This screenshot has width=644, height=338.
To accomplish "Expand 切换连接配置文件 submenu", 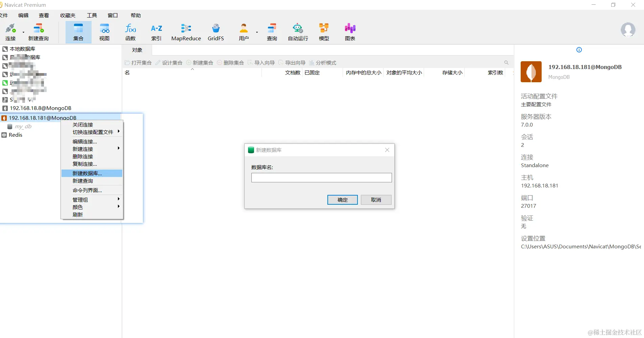I will (92, 132).
